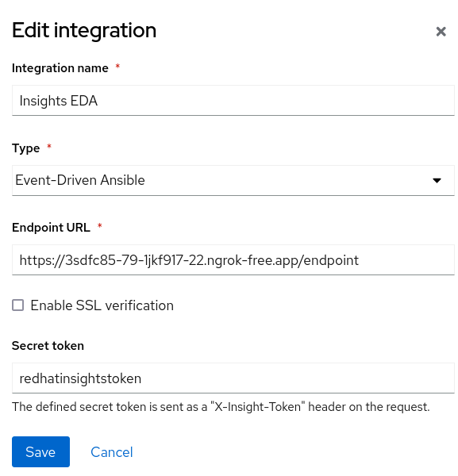Click the Type dropdown caret arrow
458x476 pixels.
[437, 181]
